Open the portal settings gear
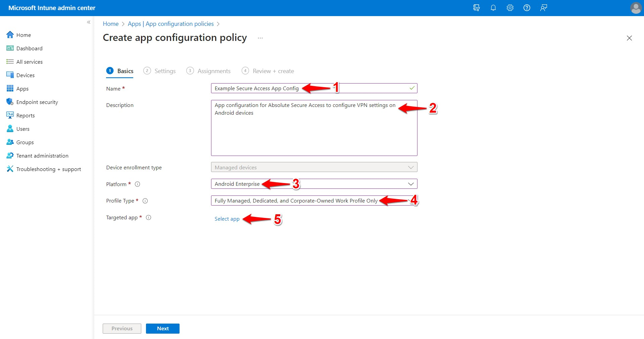Screen dimensions: 644x339 [x=510, y=8]
